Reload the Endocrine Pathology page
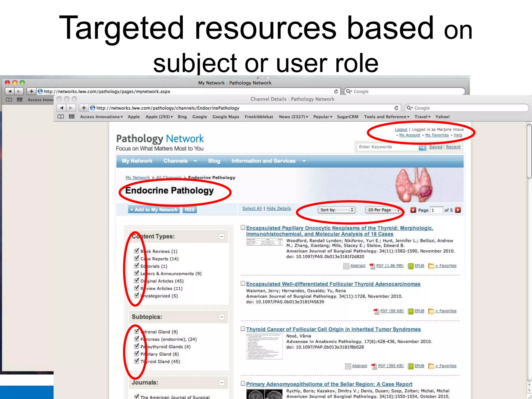This screenshot has height=399, width=532. (x=396, y=108)
